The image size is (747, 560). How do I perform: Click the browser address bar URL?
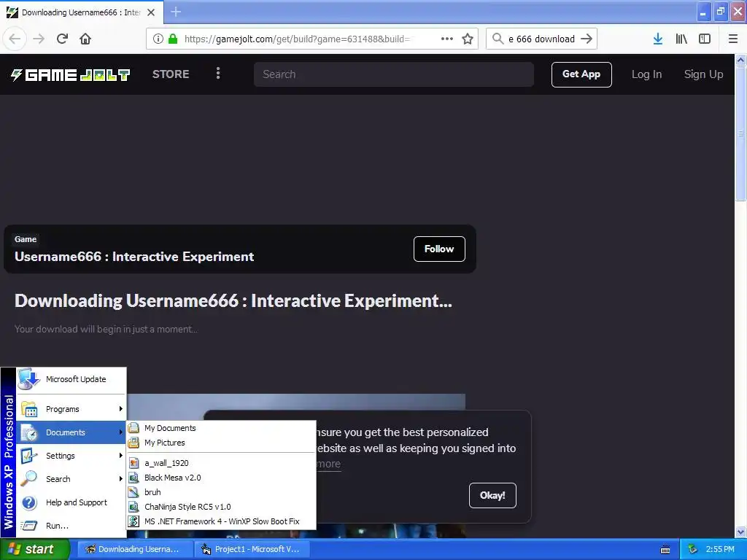click(297, 39)
